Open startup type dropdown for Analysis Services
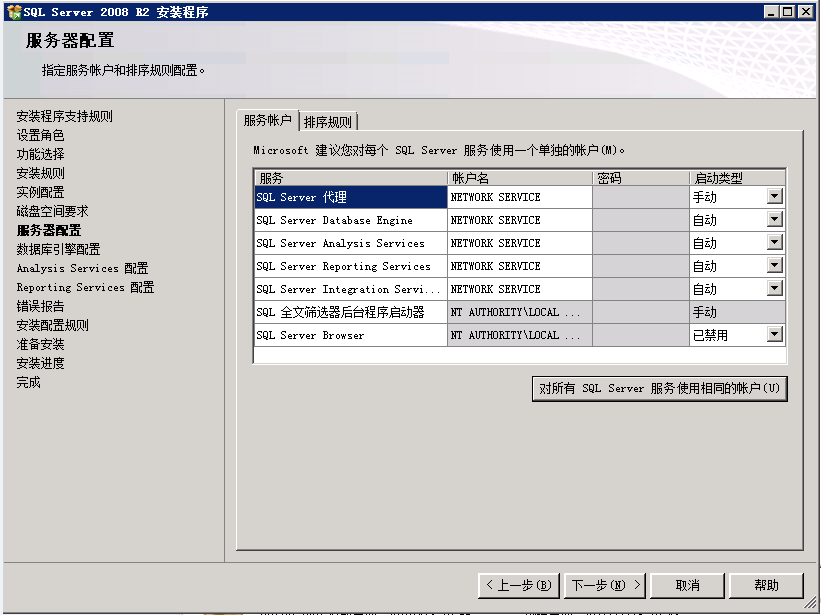The height and width of the screenshot is (615, 821). tap(774, 243)
